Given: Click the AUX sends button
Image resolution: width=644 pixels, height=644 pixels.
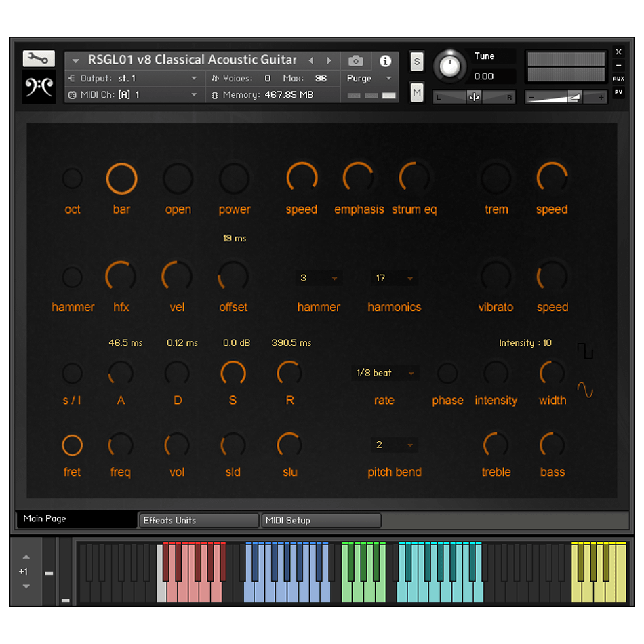Looking at the screenshot, I should pos(618,79).
